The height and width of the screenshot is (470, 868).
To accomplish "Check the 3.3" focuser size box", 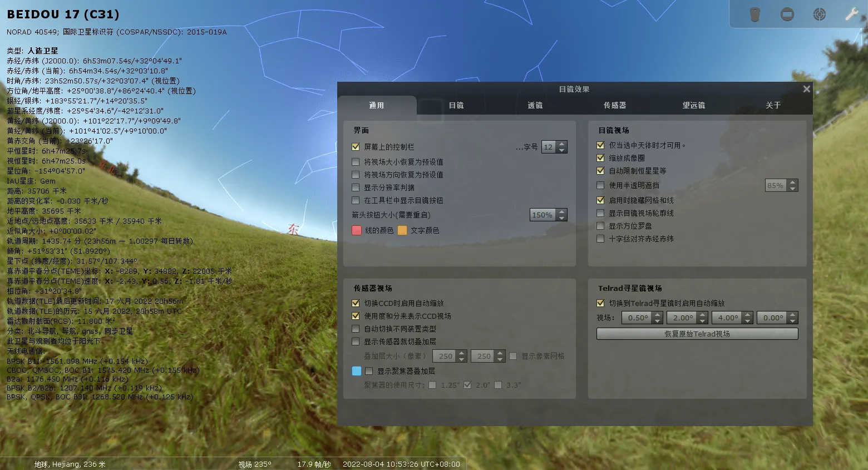I will tap(498, 384).
